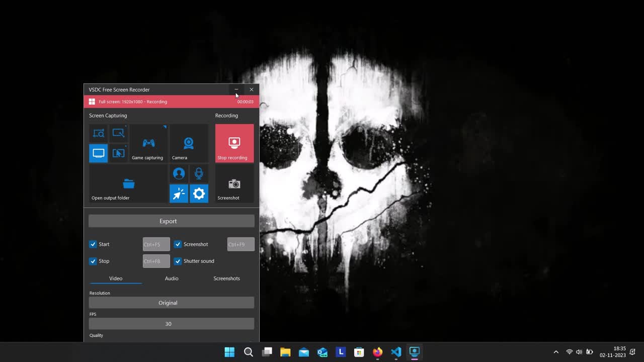Click the Ctrl+F8 Stop hotkey field
Viewport: 644px width, 362px height.
(156, 261)
